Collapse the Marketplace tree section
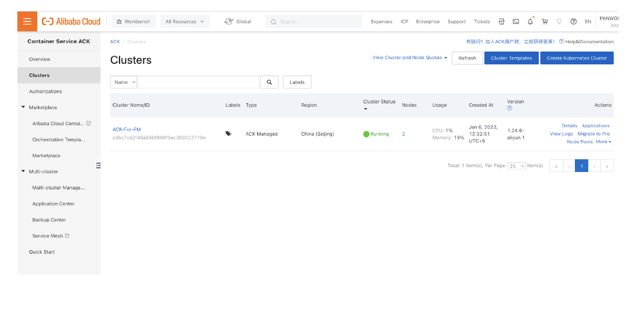This screenshot has width=644, height=327. [x=23, y=107]
